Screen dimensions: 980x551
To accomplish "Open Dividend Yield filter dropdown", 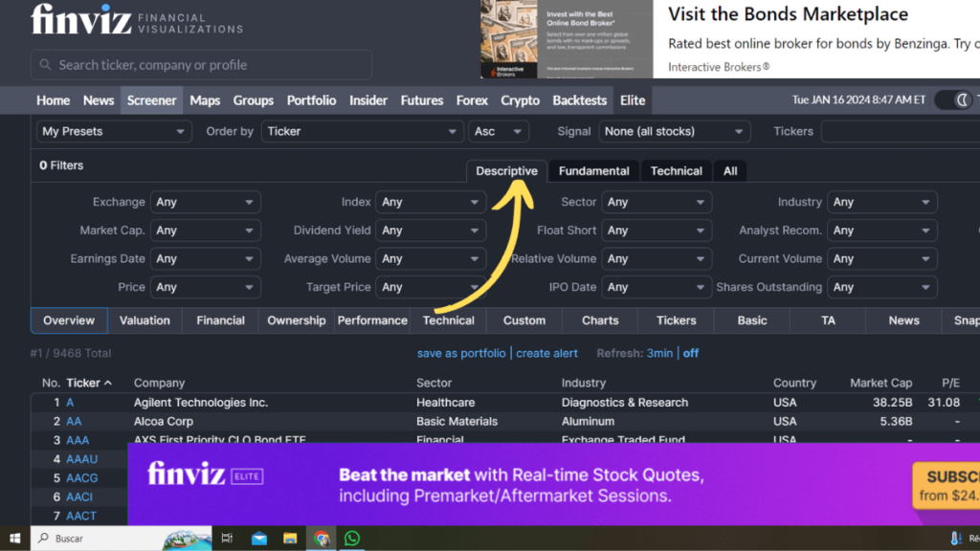I will point(431,231).
